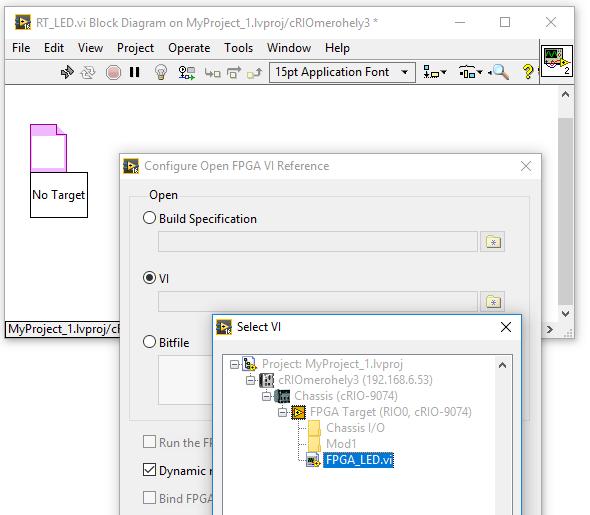Click the project icon next to MyProject_1.lvproj
The height and width of the screenshot is (515, 590).
(x=249, y=364)
